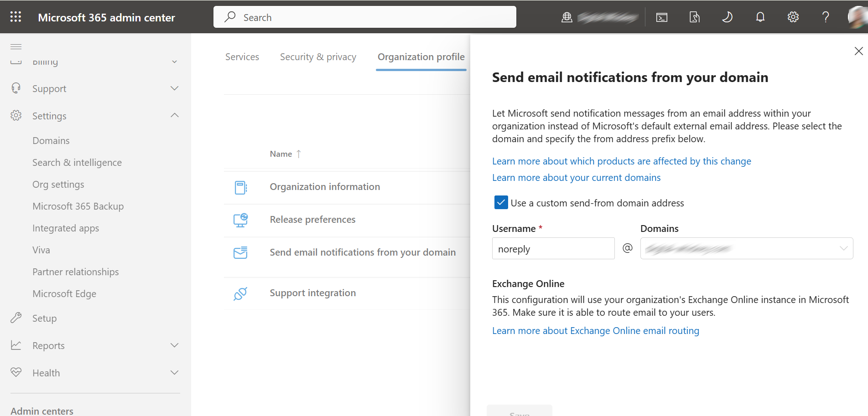Open Org settings in sidebar
This screenshot has width=868, height=416.
(x=58, y=185)
